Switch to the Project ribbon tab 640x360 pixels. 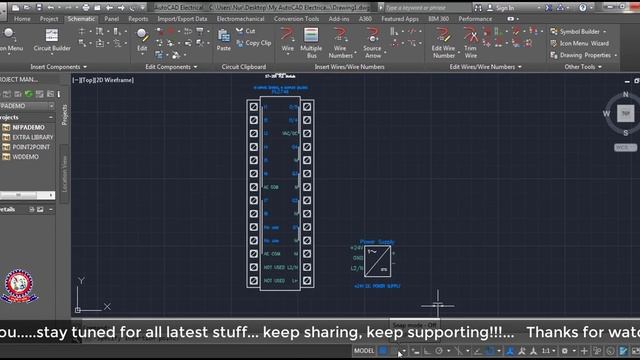[x=49, y=19]
